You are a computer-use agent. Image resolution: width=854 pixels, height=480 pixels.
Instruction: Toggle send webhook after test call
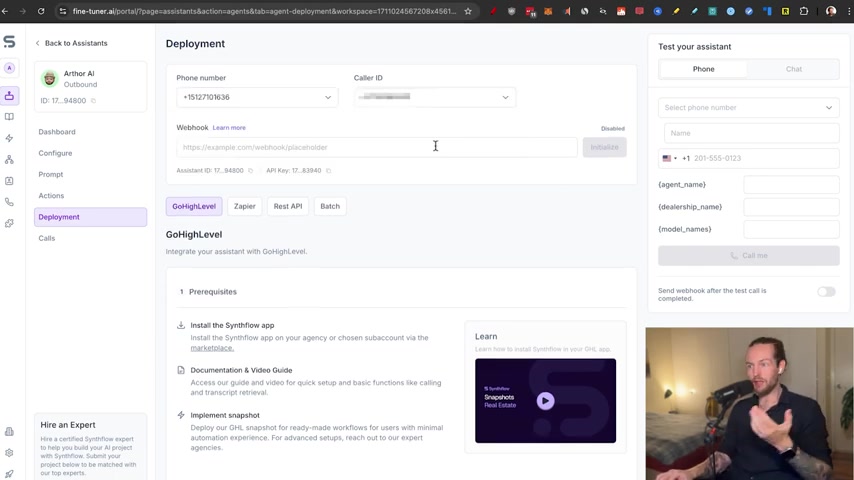[826, 291]
